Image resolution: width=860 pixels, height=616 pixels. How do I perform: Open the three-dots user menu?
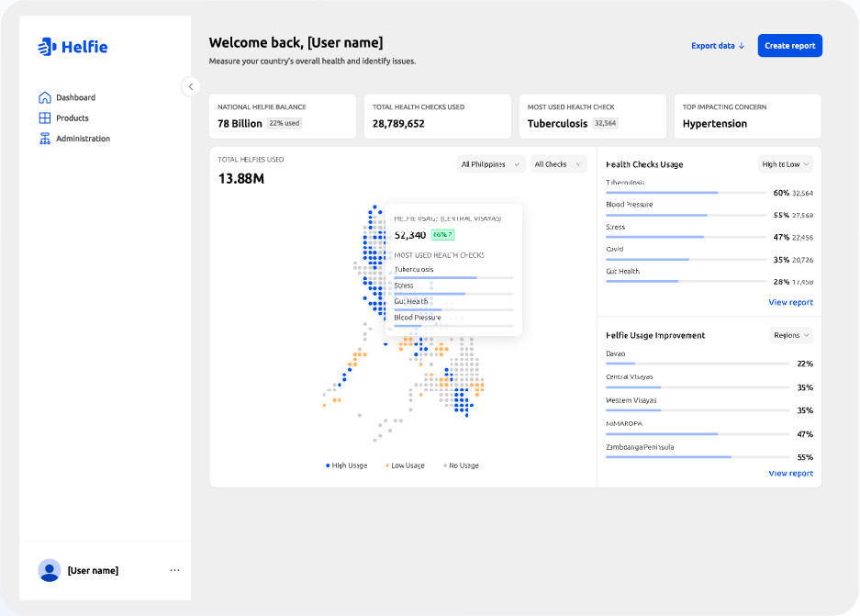pyautogui.click(x=174, y=570)
